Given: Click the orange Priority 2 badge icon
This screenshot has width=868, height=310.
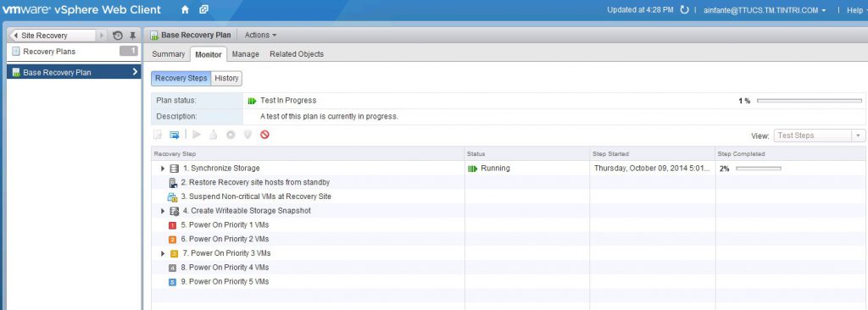Looking at the screenshot, I should pyautogui.click(x=172, y=239).
